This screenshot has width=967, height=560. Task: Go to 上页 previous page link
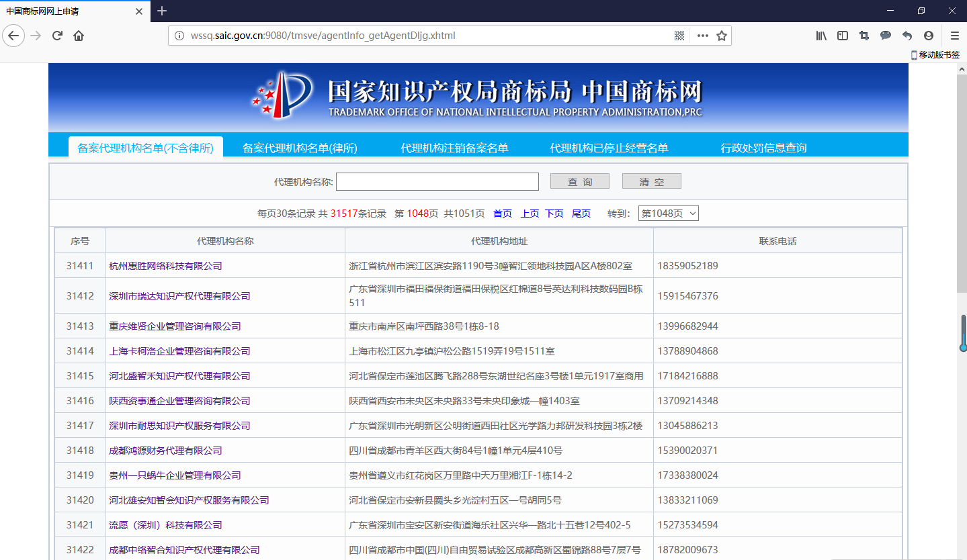530,214
